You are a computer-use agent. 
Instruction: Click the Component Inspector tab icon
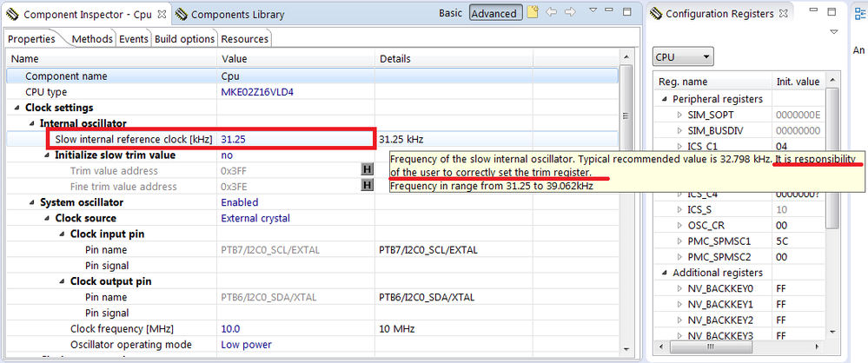coord(13,15)
